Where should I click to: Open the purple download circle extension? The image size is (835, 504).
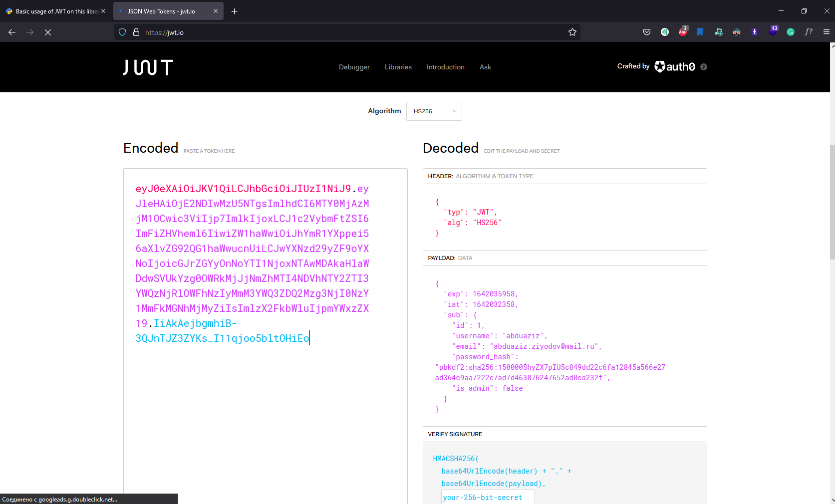coord(755,32)
